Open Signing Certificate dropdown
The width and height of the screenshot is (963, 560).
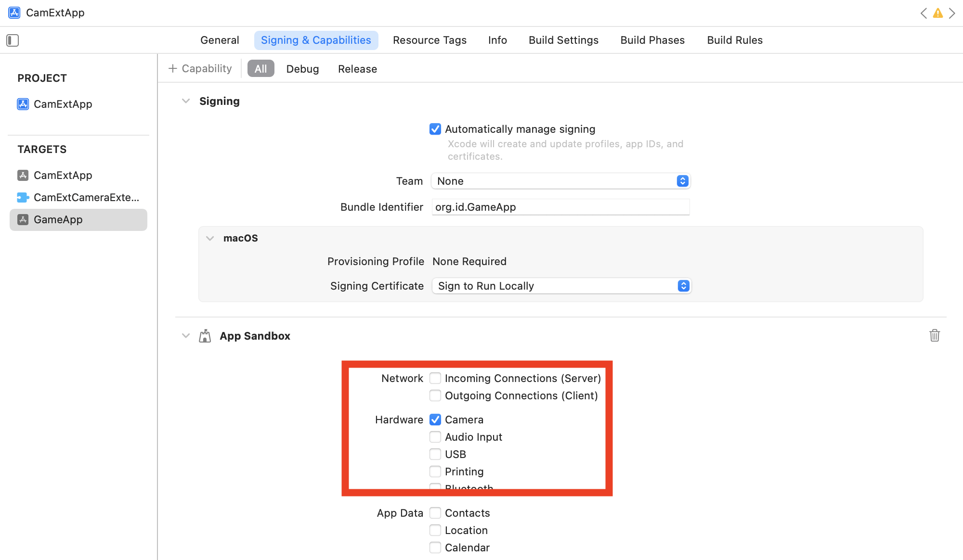click(561, 286)
